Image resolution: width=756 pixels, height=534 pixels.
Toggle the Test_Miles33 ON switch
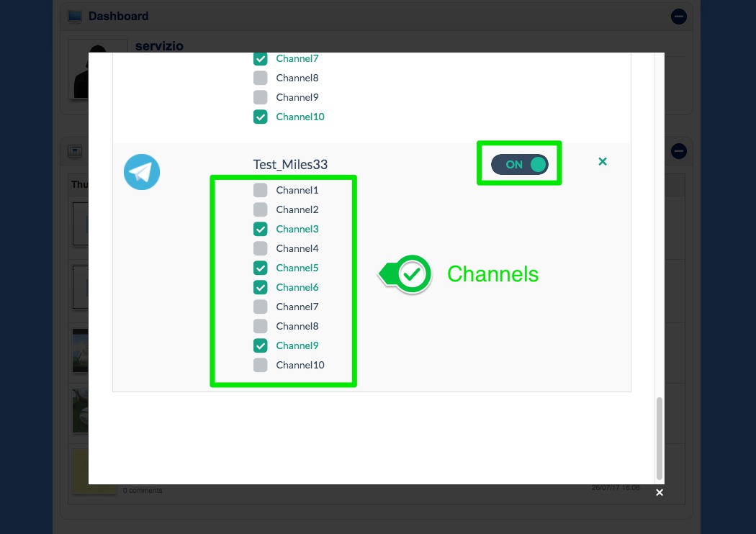point(519,164)
